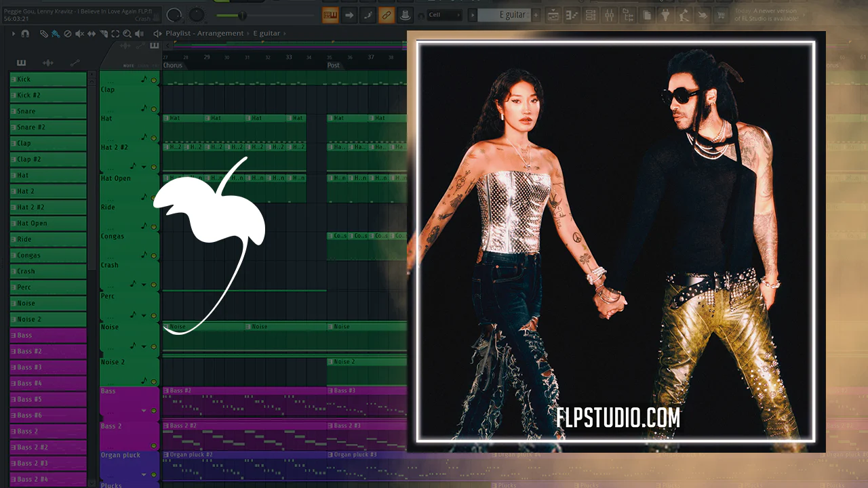Select the NOTE tab above track headers
This screenshot has width=868, height=488.
click(x=129, y=66)
